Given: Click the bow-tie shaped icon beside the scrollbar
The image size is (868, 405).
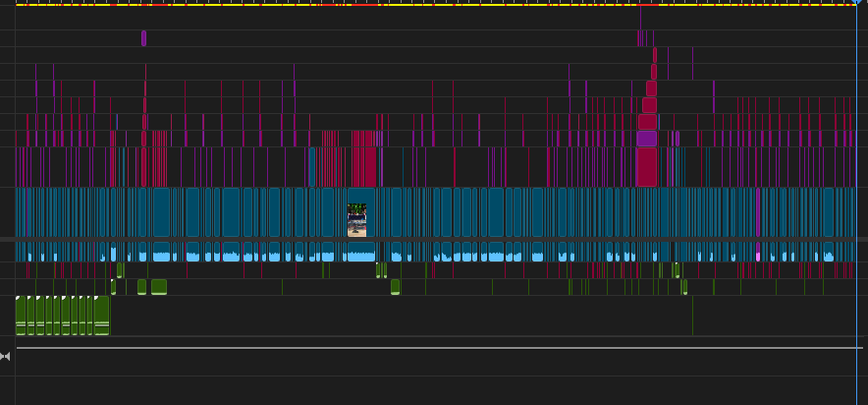Looking at the screenshot, I should [x=5, y=356].
